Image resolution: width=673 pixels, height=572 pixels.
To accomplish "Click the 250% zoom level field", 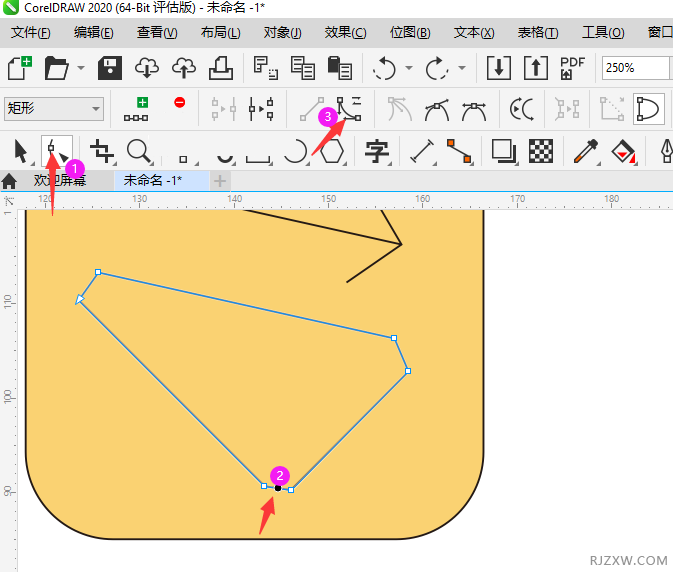I will pyautogui.click(x=634, y=68).
